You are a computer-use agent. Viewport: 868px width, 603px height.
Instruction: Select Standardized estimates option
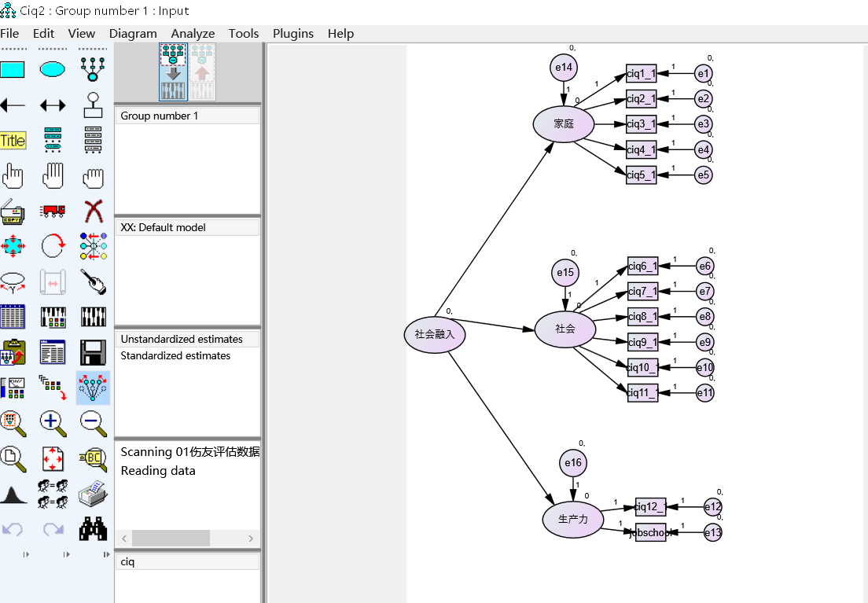(175, 355)
